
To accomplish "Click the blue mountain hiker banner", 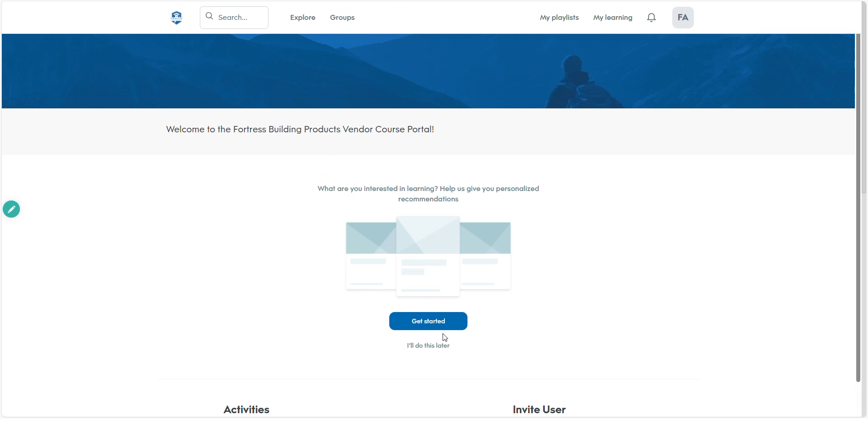I will [428, 71].
